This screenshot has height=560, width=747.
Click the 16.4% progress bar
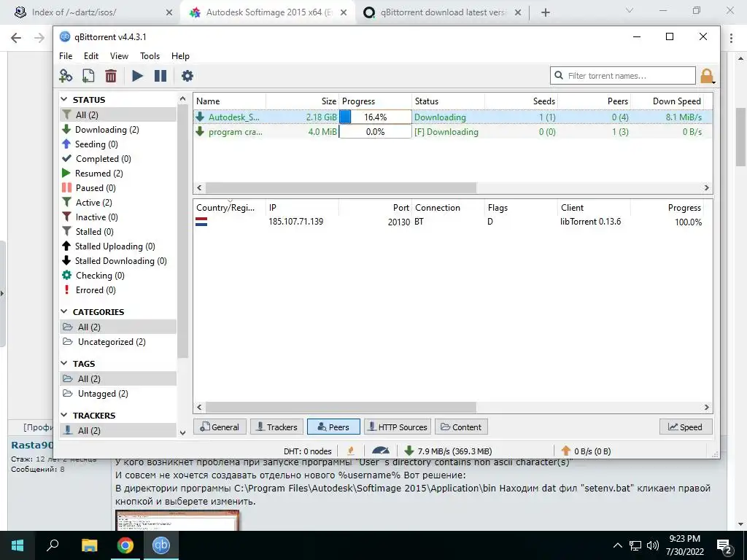click(376, 117)
